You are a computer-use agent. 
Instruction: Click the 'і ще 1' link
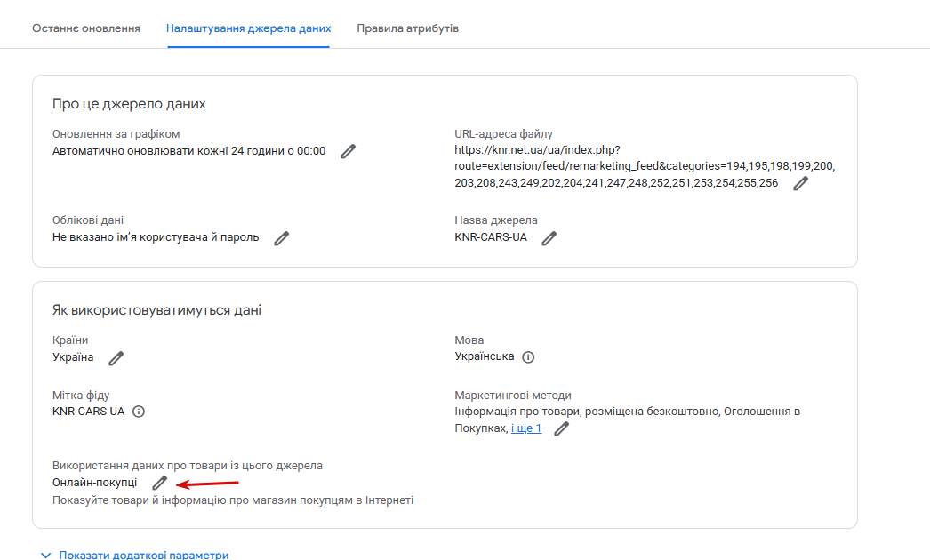tap(526, 428)
